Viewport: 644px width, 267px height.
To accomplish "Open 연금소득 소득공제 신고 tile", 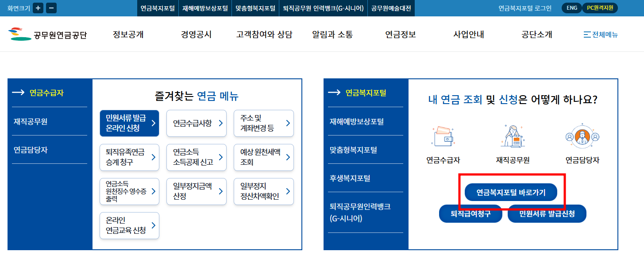I will coord(197,157).
